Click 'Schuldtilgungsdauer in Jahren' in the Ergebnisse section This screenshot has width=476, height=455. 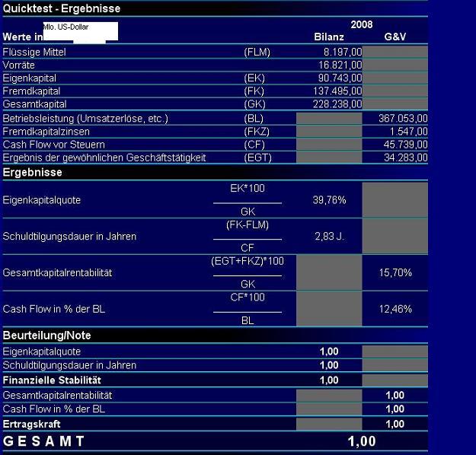click(x=69, y=237)
